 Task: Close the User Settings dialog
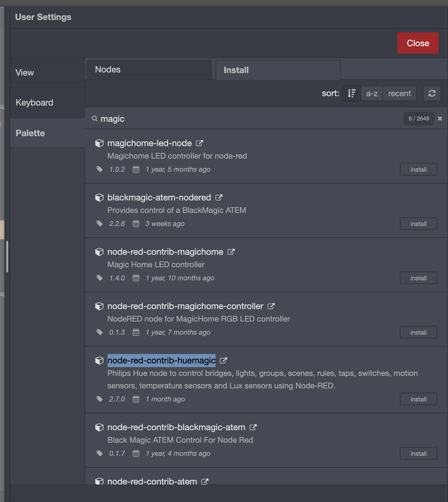click(418, 43)
